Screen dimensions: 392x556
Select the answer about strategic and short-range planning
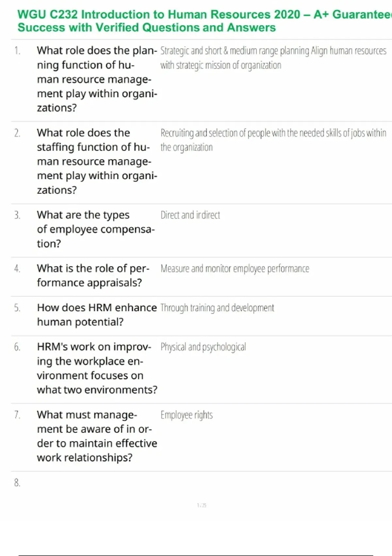(x=273, y=58)
